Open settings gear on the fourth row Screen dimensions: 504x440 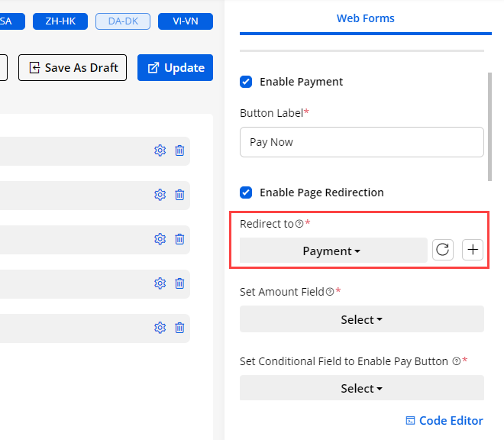pyautogui.click(x=160, y=283)
